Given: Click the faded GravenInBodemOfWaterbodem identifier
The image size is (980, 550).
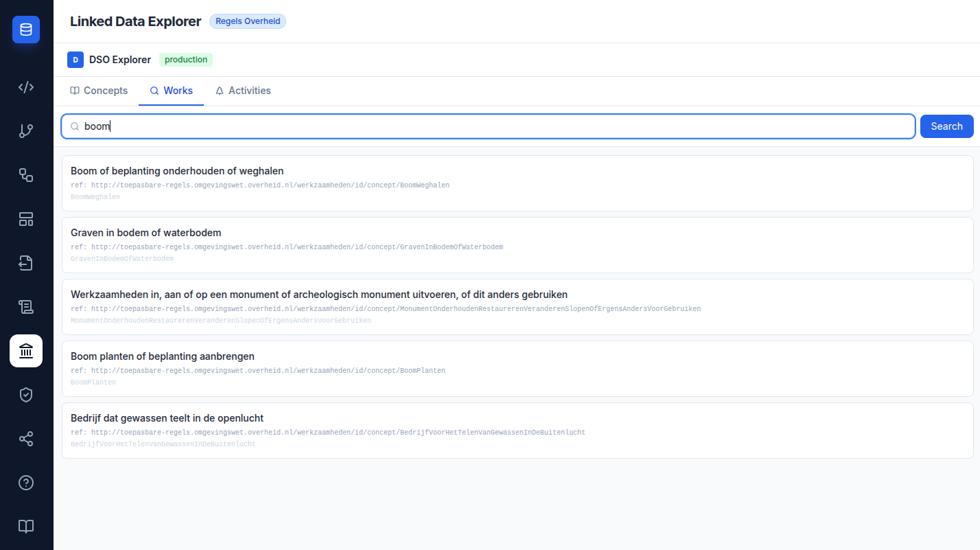Looking at the screenshot, I should click(x=122, y=259).
